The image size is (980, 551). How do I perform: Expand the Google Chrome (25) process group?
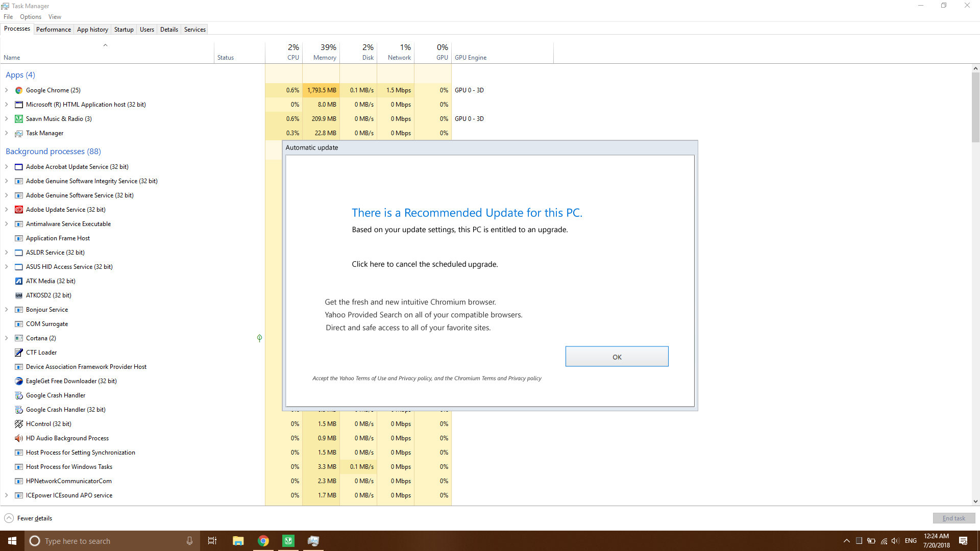point(7,90)
